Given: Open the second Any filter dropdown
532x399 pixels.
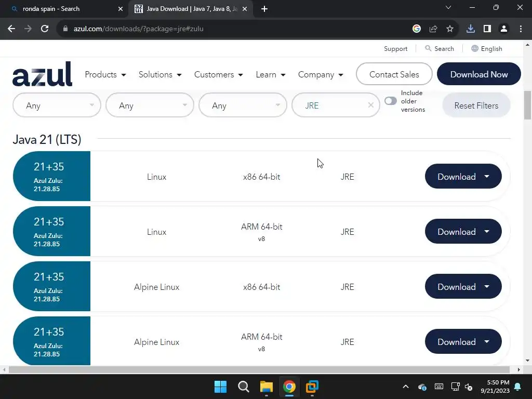Looking at the screenshot, I should click(x=150, y=105).
